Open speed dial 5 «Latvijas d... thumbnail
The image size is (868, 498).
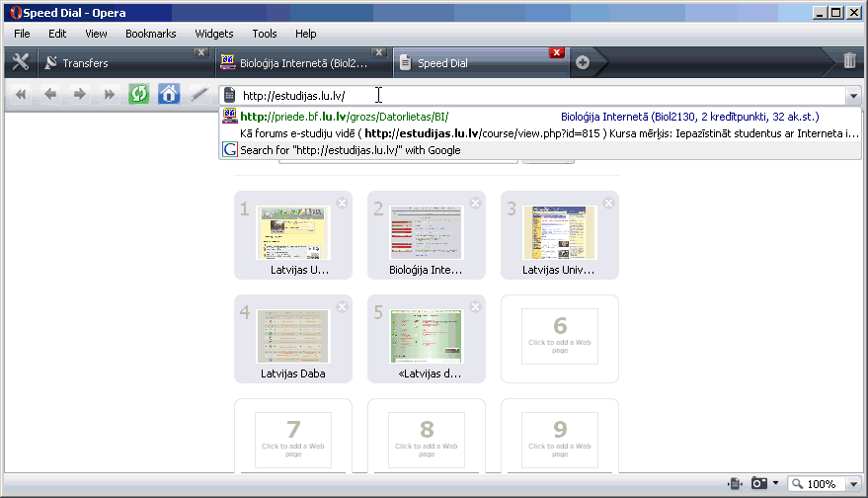(x=427, y=336)
